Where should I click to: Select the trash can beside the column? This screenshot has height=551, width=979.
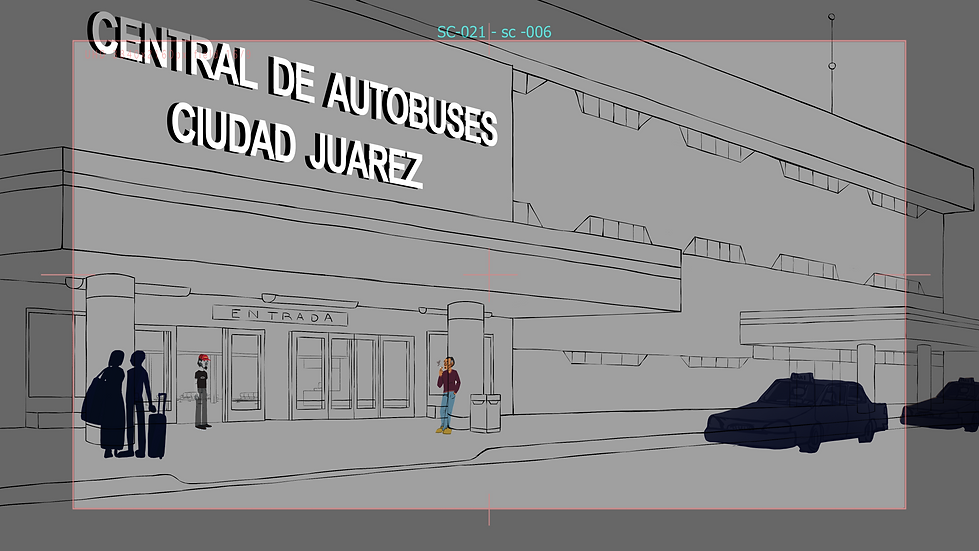pos(485,412)
